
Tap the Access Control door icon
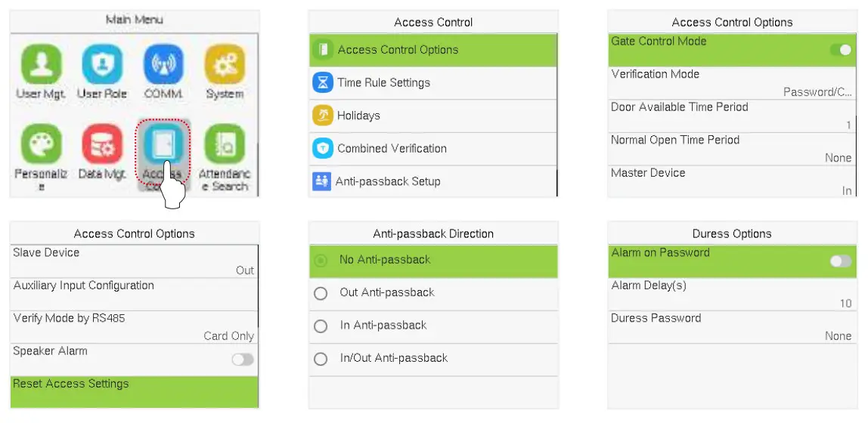[163, 145]
